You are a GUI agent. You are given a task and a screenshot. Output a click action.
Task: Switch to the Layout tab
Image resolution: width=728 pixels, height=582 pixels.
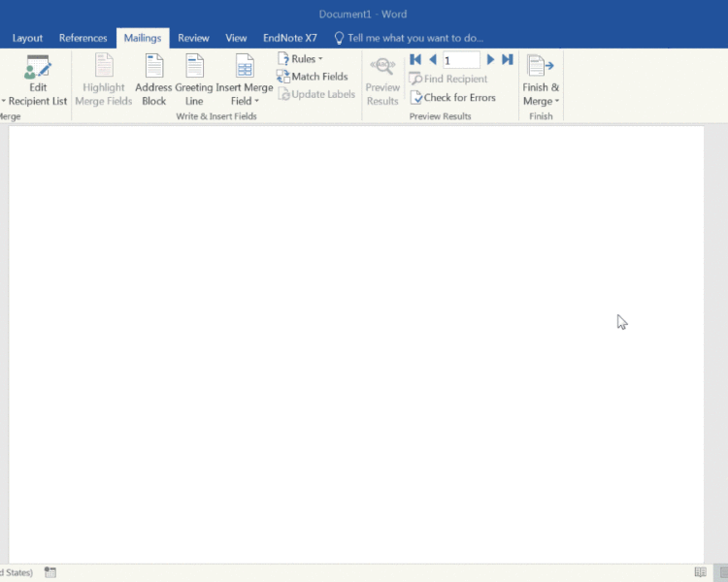pyautogui.click(x=27, y=38)
